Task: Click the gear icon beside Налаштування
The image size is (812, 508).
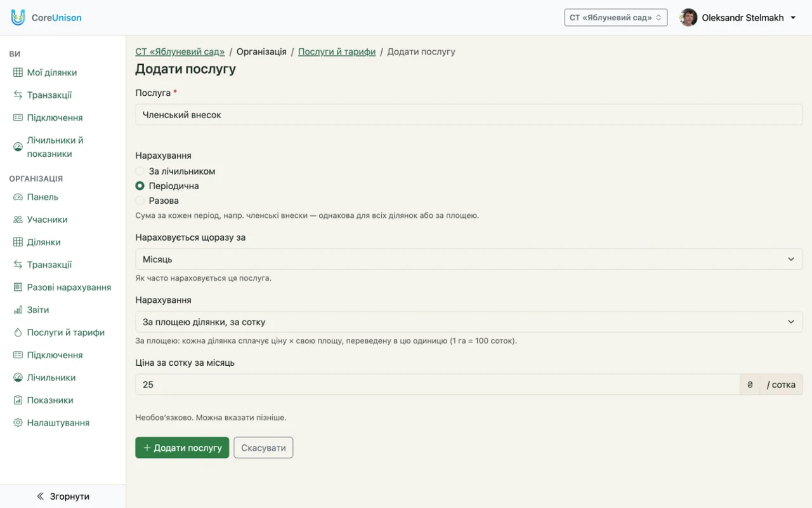Action: click(x=18, y=423)
